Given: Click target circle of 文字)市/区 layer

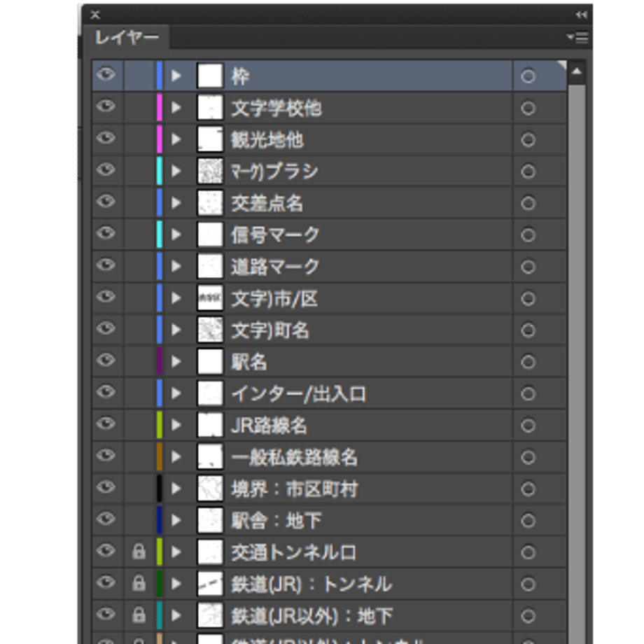Looking at the screenshot, I should coord(528,299).
